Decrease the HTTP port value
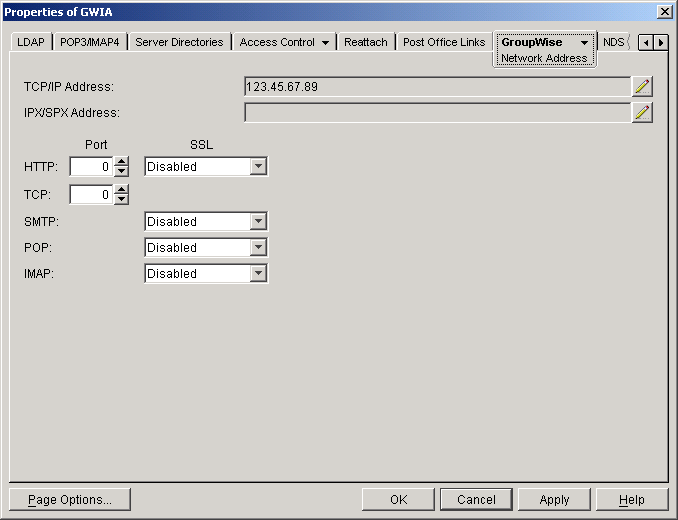678x520 pixels. tap(122, 171)
